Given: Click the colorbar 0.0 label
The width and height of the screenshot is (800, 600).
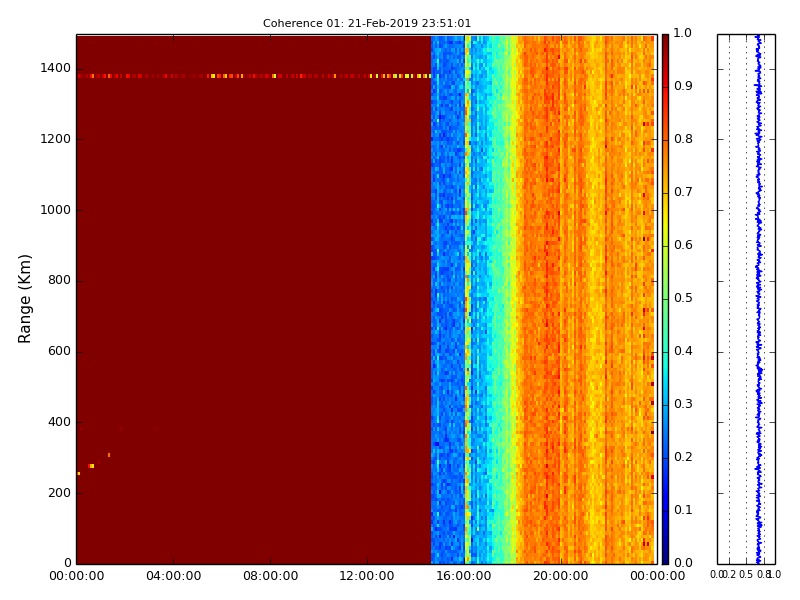Looking at the screenshot, I should (683, 563).
